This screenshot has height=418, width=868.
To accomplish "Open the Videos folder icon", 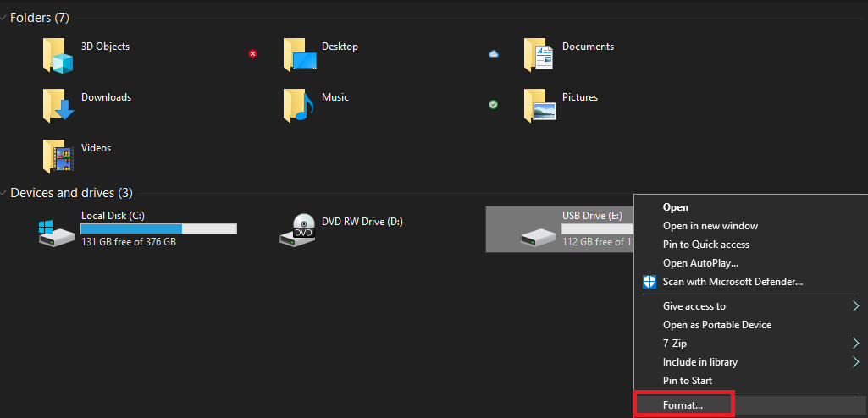I will coord(58,157).
